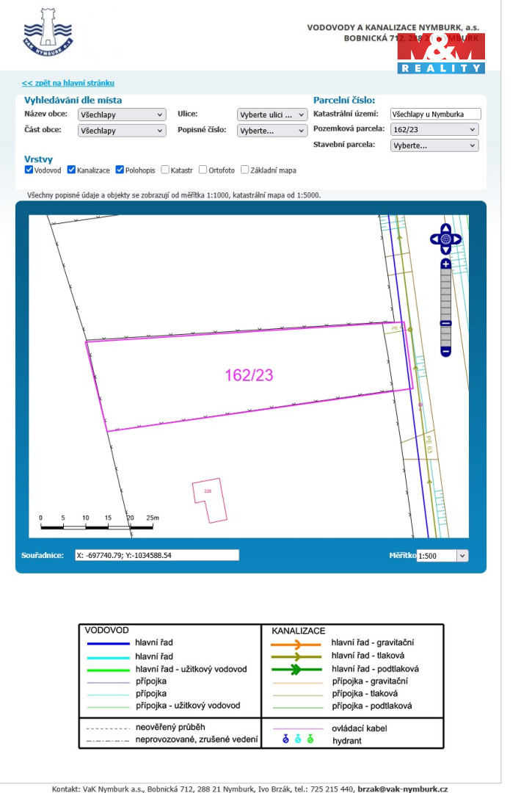Zoom out with the bottom minus button
532x793 pixels.
[x=445, y=352]
